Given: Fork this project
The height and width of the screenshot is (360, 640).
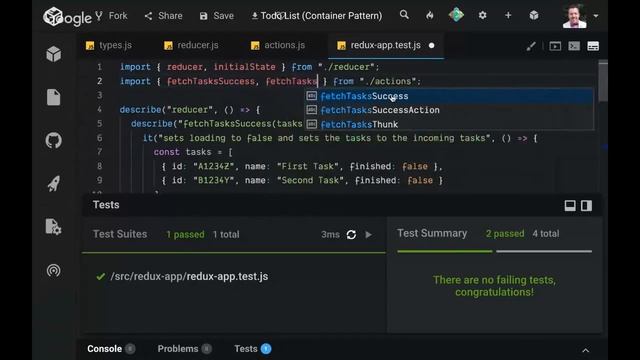Looking at the screenshot, I should tap(111, 16).
